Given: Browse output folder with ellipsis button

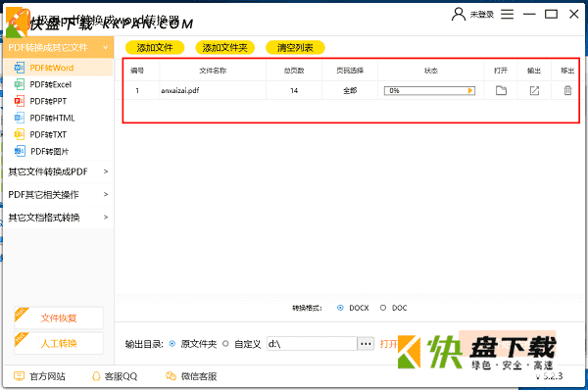Looking at the screenshot, I should coord(366,344).
